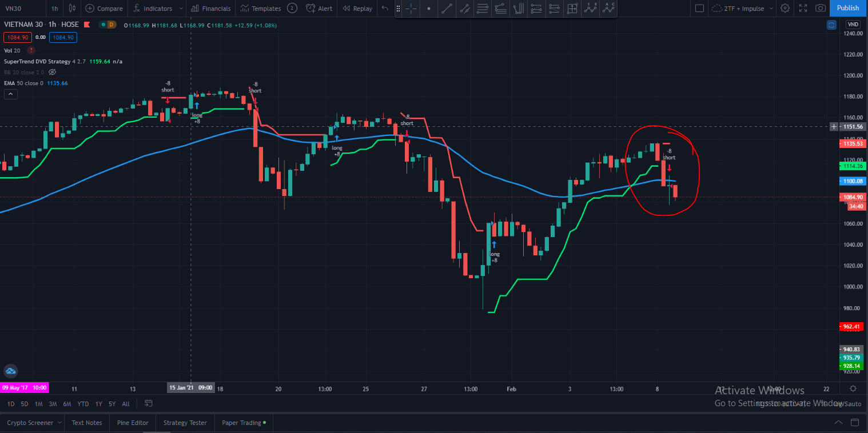Select the Gann Box drawing tool
The image size is (868, 433).
(572, 9)
